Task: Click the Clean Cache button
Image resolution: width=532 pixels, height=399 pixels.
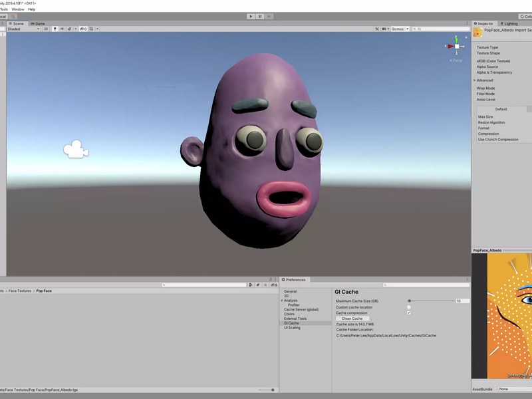Action: coord(352,319)
